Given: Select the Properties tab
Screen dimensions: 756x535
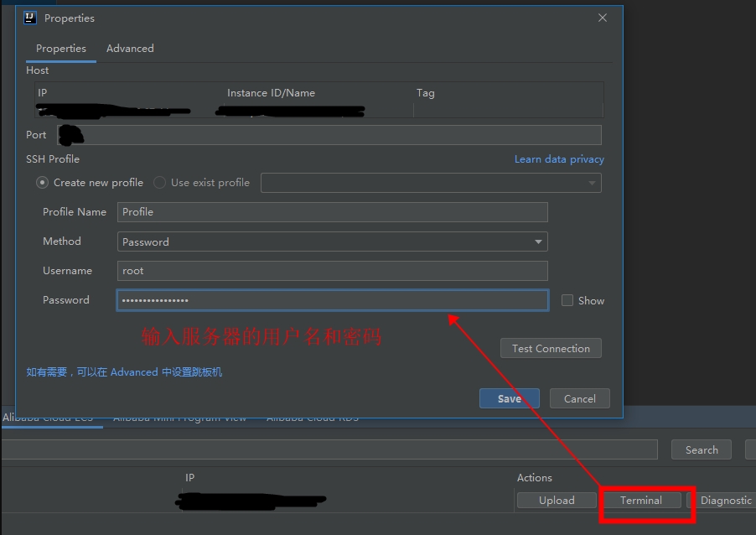Looking at the screenshot, I should point(61,49).
